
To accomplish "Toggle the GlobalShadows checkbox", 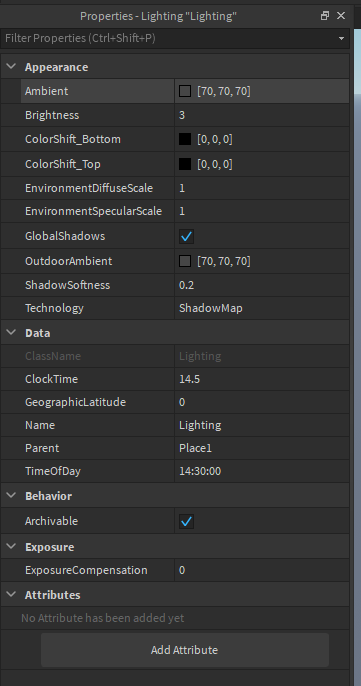I will coord(186,237).
